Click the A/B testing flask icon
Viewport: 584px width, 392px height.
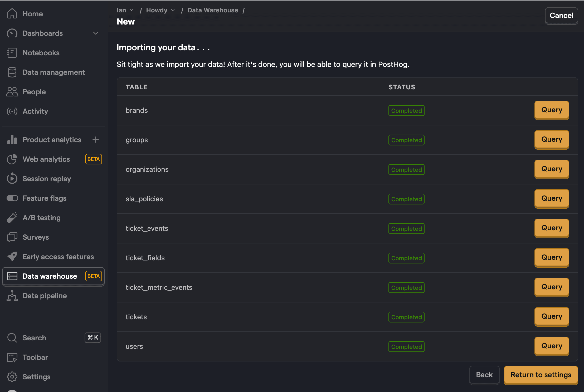point(12,218)
